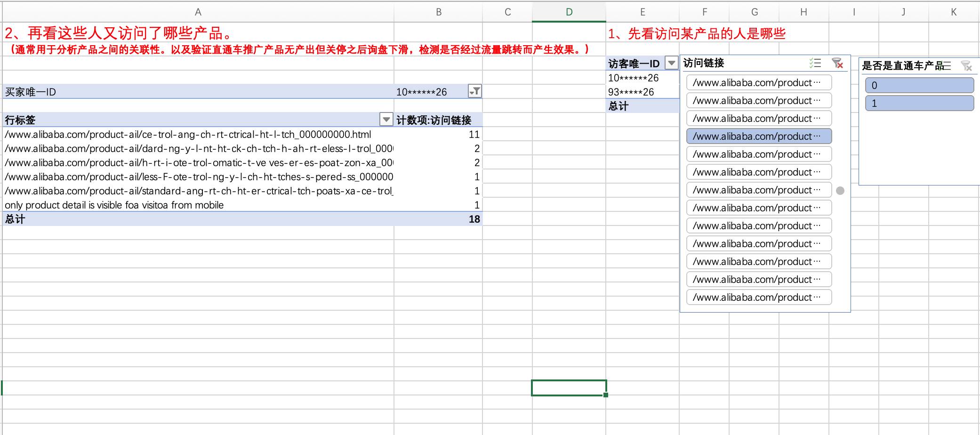The width and height of the screenshot is (980, 435).
Task: Select 'only product detail is visible' row
Action: point(198,205)
